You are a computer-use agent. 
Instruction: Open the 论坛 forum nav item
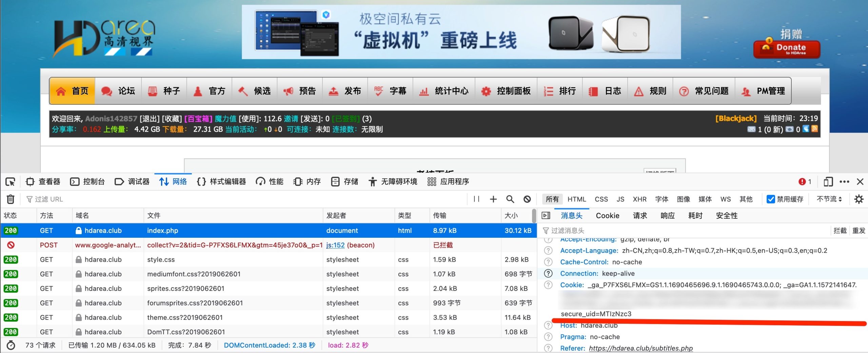pos(118,91)
